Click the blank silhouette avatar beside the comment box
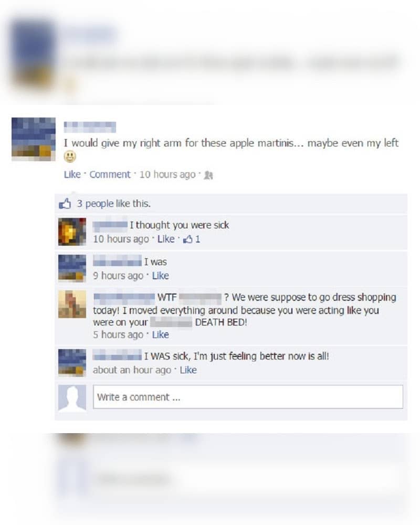This screenshot has height=525, width=420. pos(72,397)
